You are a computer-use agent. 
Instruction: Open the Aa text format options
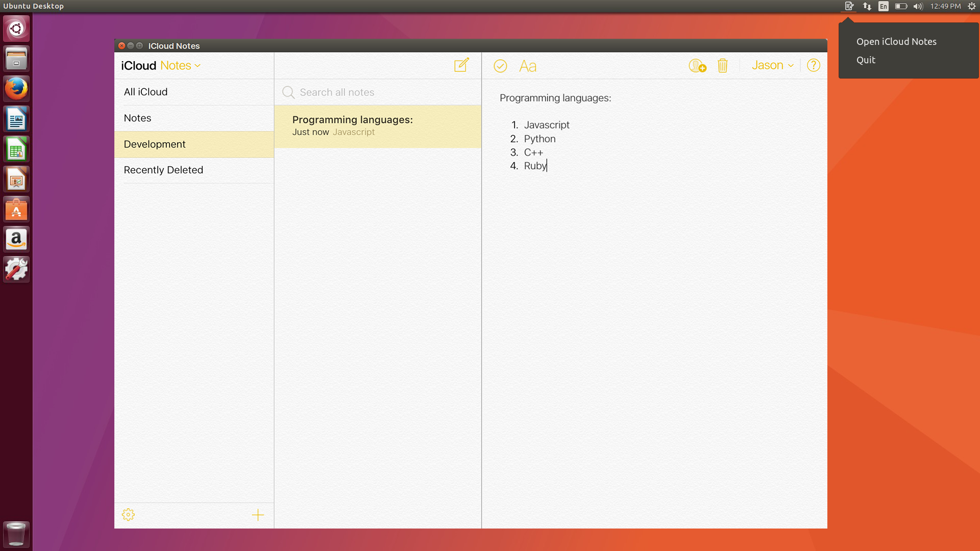(528, 66)
